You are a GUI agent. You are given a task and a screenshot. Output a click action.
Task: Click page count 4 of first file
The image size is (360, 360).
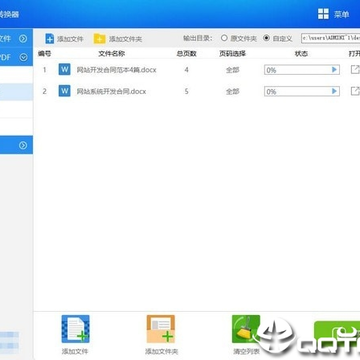(x=186, y=70)
